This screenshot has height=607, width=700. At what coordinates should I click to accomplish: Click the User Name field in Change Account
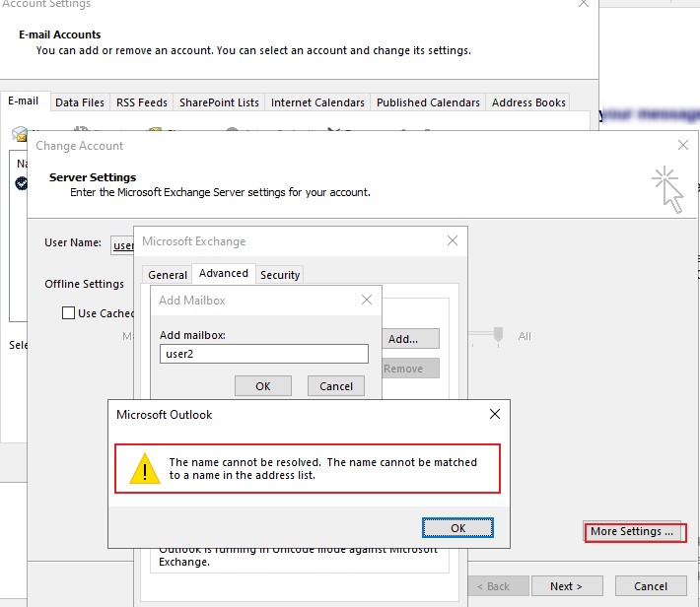pos(122,245)
